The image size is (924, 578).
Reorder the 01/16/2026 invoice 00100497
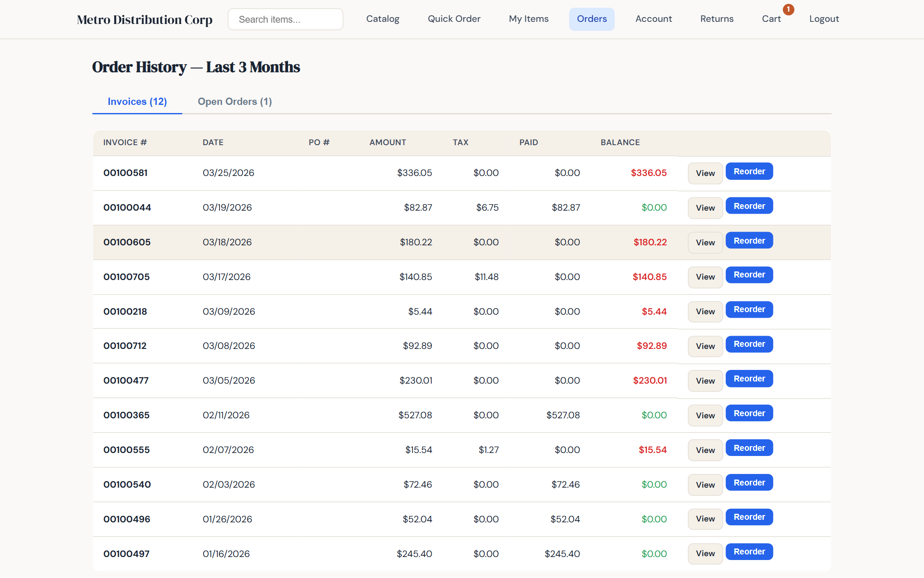[x=749, y=551]
